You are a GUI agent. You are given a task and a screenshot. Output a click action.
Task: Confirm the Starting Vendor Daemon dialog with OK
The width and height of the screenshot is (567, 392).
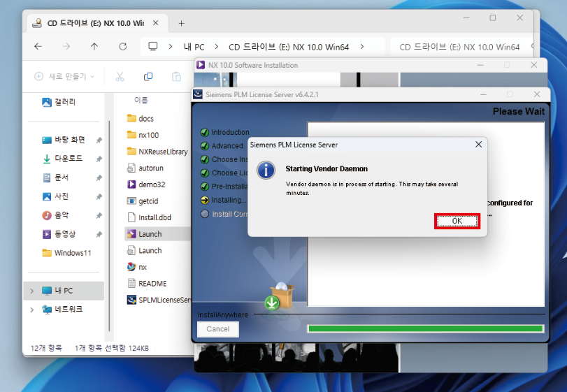457,221
